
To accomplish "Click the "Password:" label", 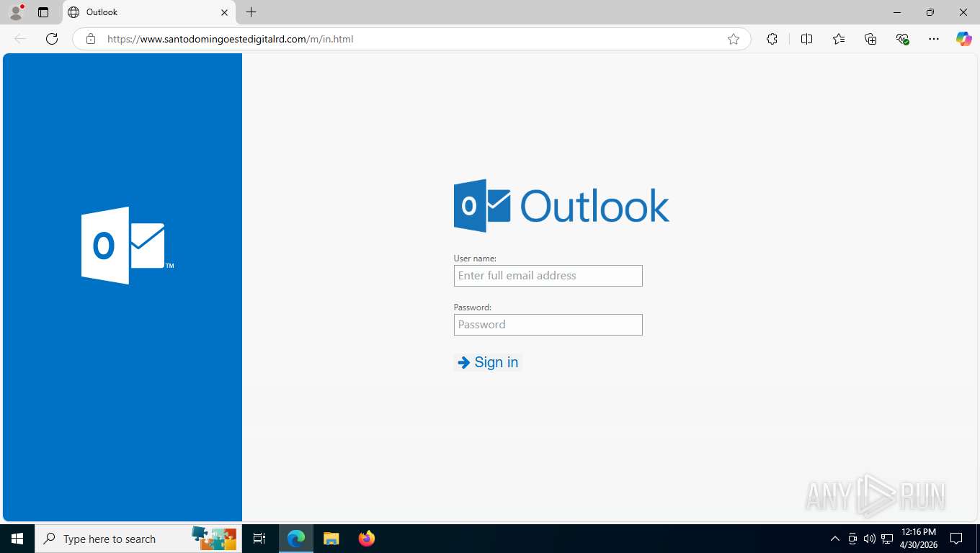I will point(472,307).
